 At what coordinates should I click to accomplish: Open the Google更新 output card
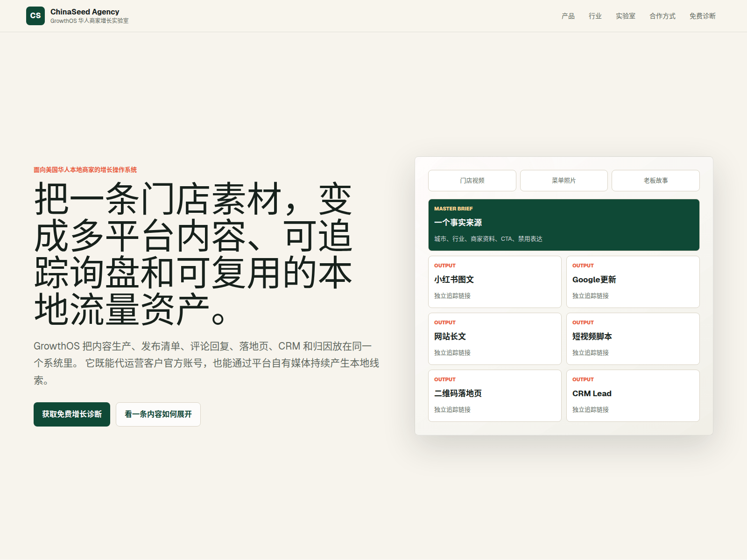pyautogui.click(x=633, y=282)
